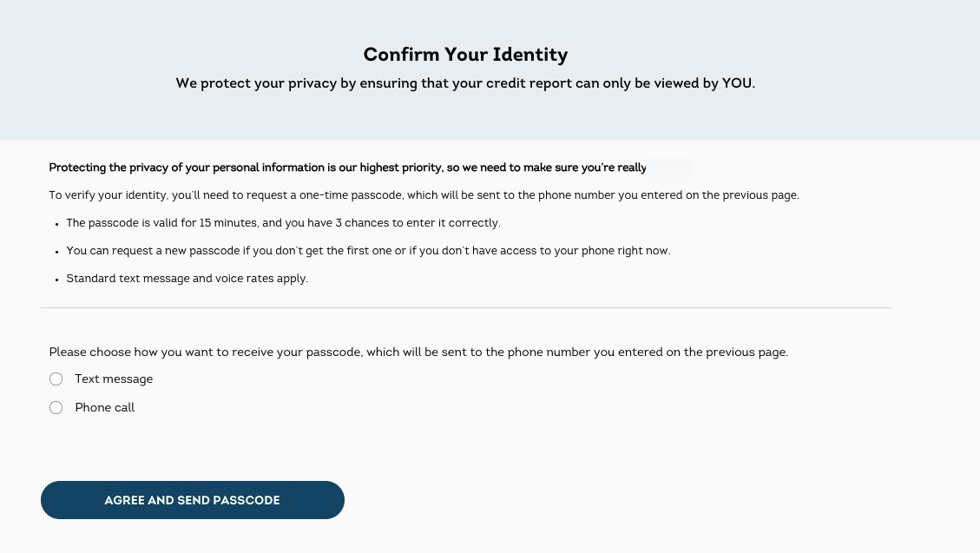Click the "To verify your identity" paragraph

coord(424,195)
